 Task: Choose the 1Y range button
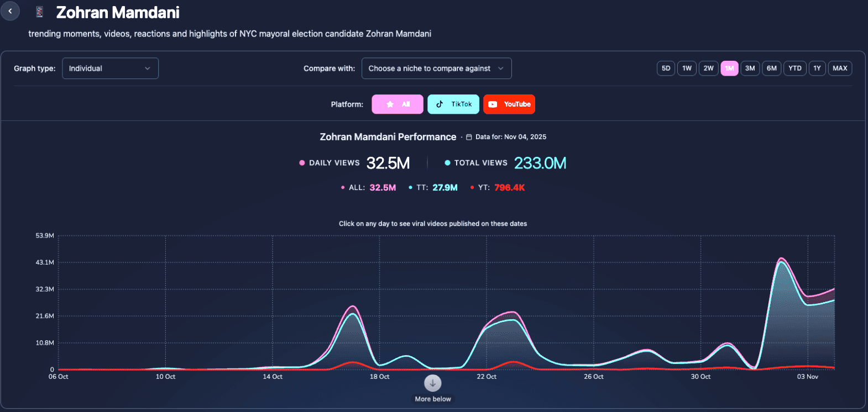pos(817,68)
